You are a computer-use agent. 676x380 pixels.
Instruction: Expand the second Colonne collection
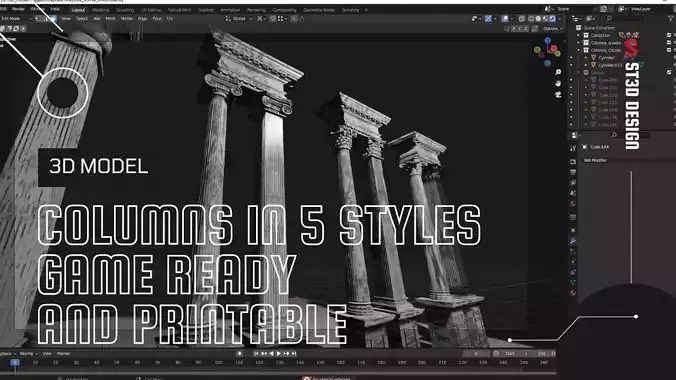(579, 43)
